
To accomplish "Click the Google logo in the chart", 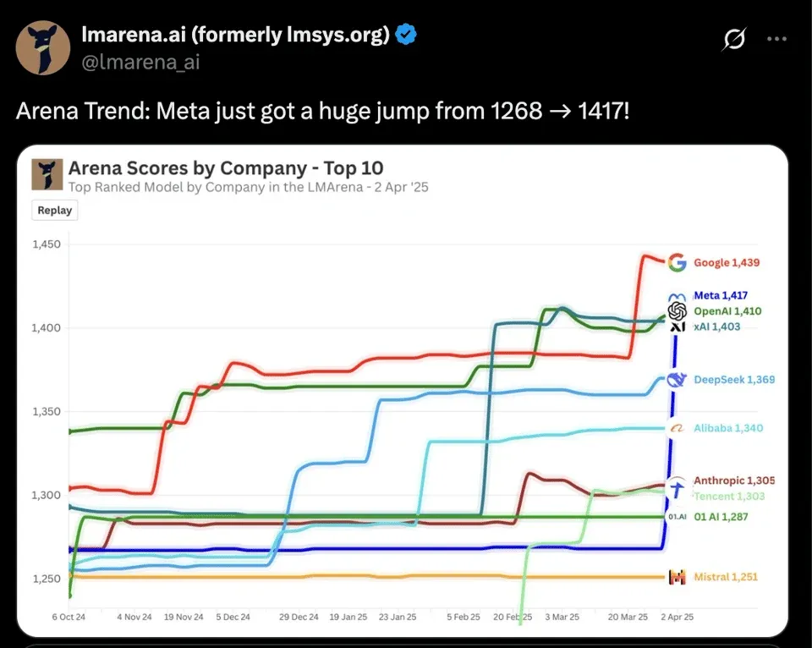I will tap(677, 262).
